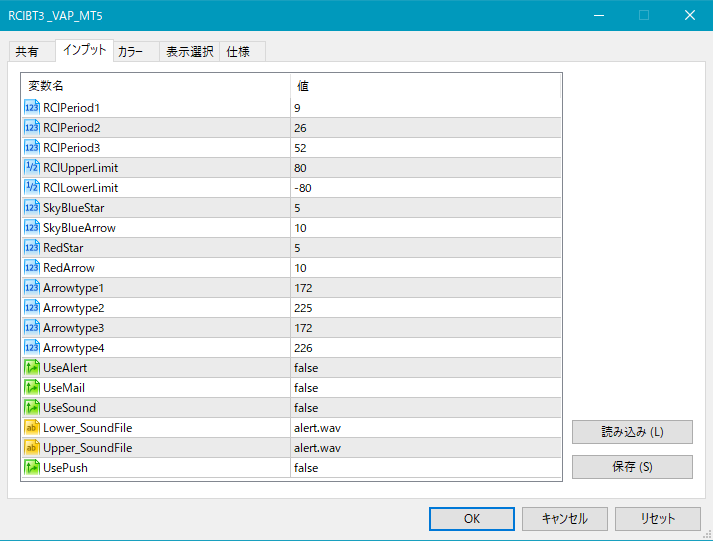Click the double-type icon beside RCILowerLimit
Viewport: 713px width, 541px height.
[x=32, y=188]
